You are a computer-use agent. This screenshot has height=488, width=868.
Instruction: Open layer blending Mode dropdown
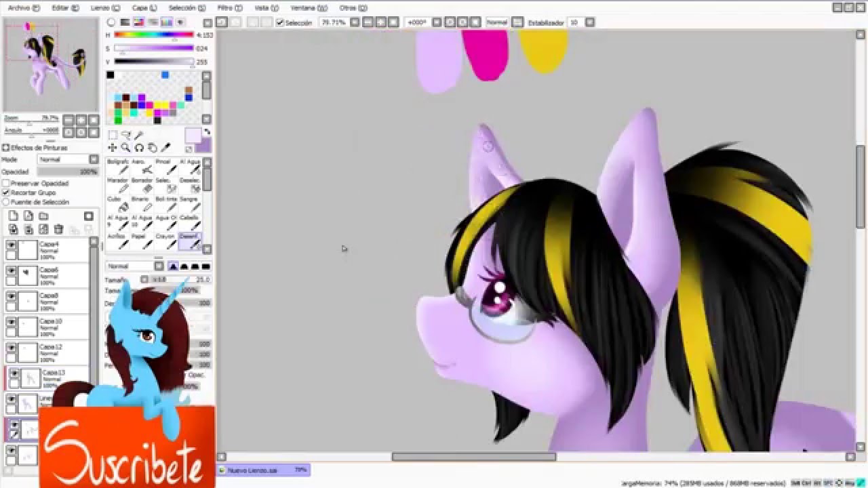(x=68, y=160)
